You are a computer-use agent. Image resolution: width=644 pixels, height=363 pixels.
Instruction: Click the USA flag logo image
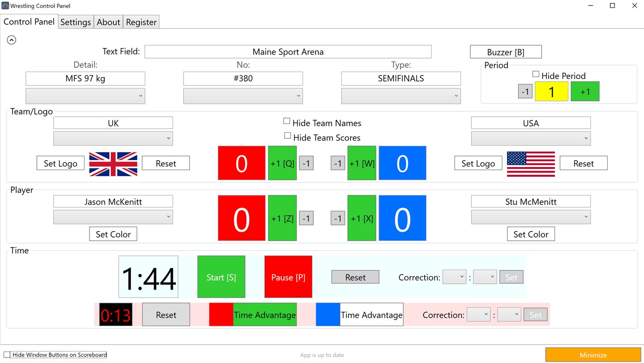pos(531,163)
